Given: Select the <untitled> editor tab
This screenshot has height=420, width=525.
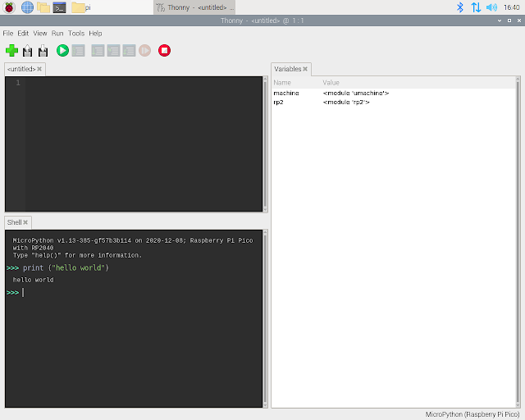Looking at the screenshot, I should coord(21,69).
